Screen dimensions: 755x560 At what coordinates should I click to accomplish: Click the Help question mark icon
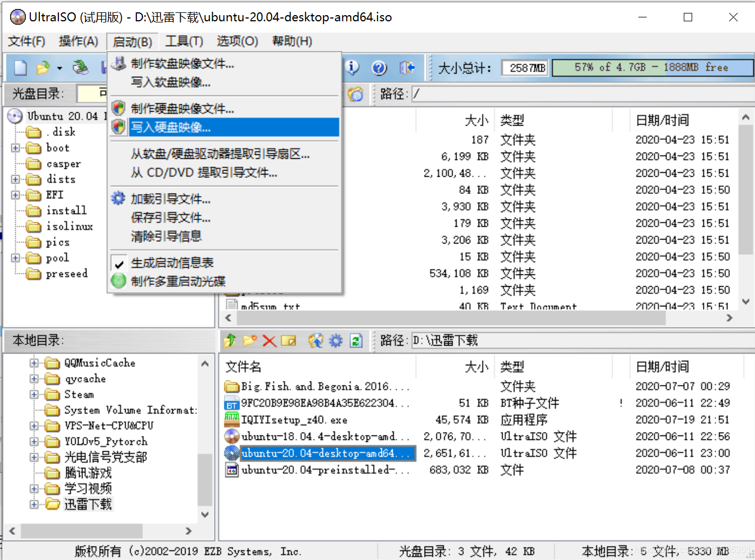(379, 68)
